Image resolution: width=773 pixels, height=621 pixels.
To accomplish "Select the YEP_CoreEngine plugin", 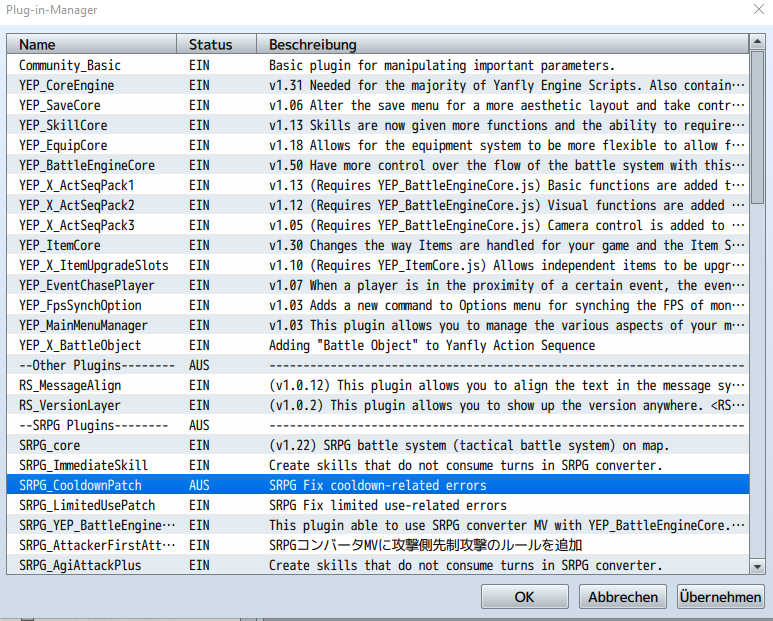I will [378, 85].
